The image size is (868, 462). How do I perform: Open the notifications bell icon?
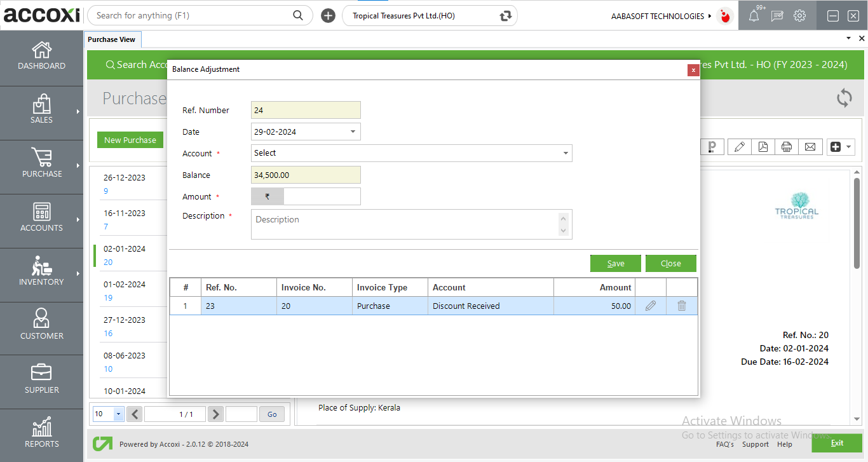pyautogui.click(x=754, y=16)
